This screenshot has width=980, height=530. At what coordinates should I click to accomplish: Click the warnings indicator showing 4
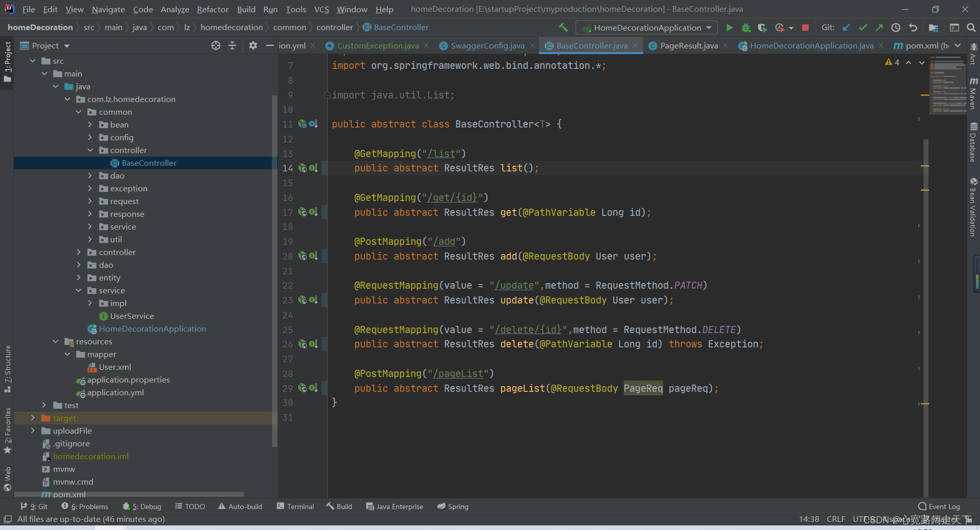(892, 62)
